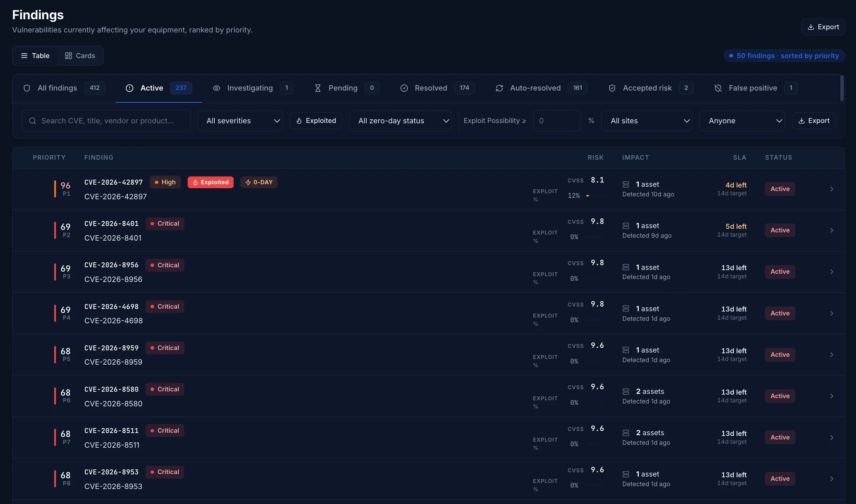
Task: Open the Anyone assignee dropdown
Action: [742, 121]
